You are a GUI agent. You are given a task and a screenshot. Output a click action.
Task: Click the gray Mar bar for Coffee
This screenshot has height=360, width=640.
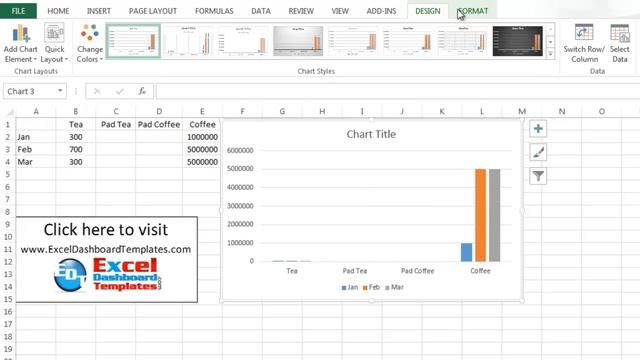[x=494, y=215]
